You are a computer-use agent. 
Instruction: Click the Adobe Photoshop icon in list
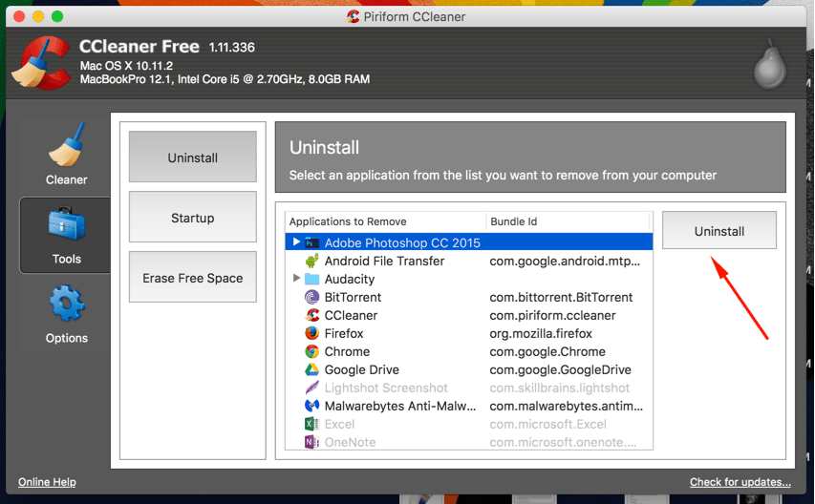coord(311,242)
